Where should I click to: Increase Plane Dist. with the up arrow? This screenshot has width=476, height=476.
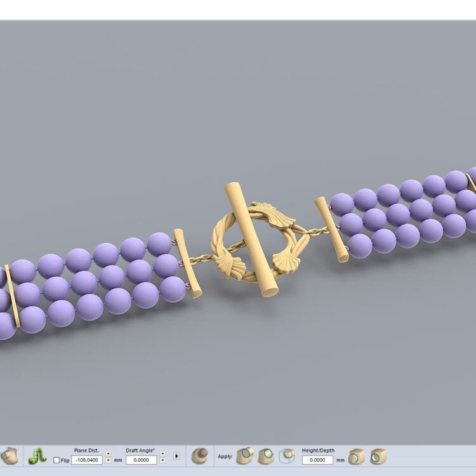108,453
